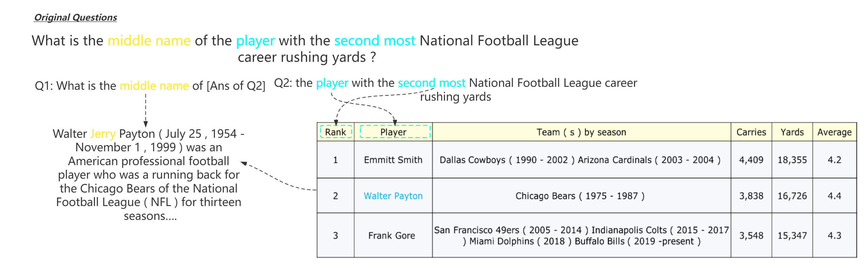Click the 16,726 yards value
The height and width of the screenshot is (269, 868).
click(x=792, y=196)
